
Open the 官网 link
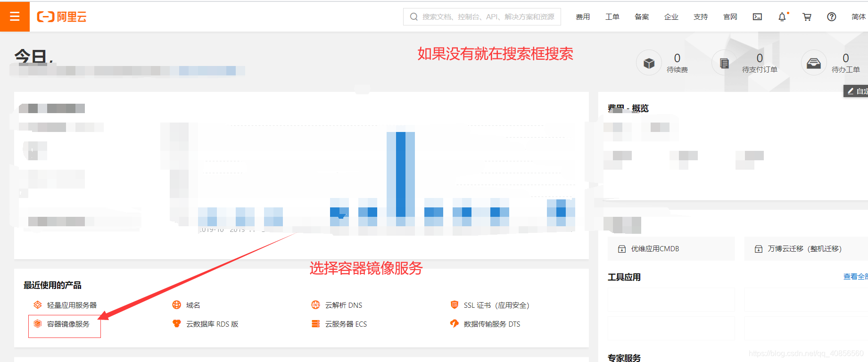[x=730, y=17]
